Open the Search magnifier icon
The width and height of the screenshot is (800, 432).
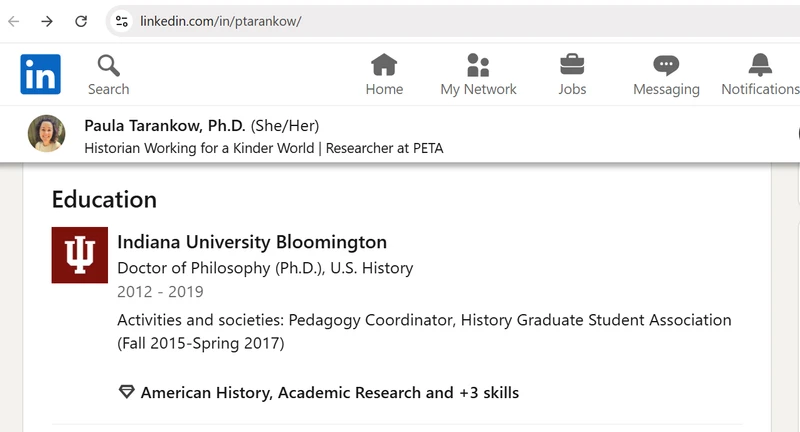[109, 66]
